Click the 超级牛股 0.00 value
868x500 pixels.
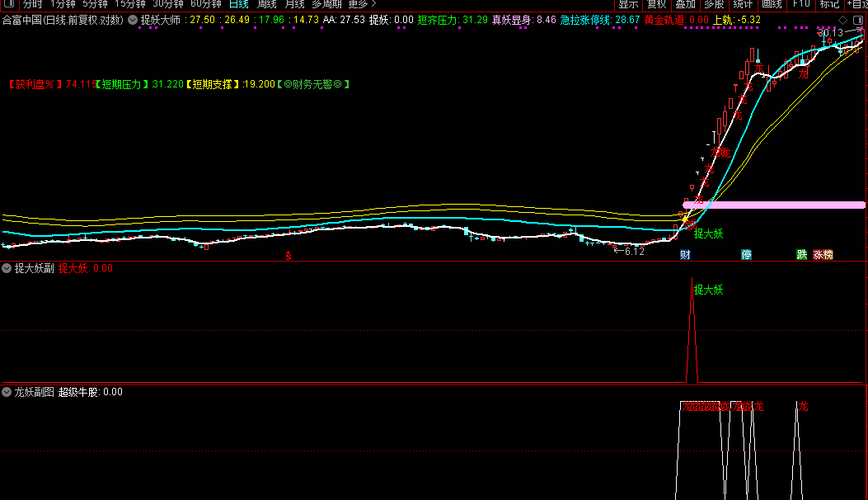[90, 392]
